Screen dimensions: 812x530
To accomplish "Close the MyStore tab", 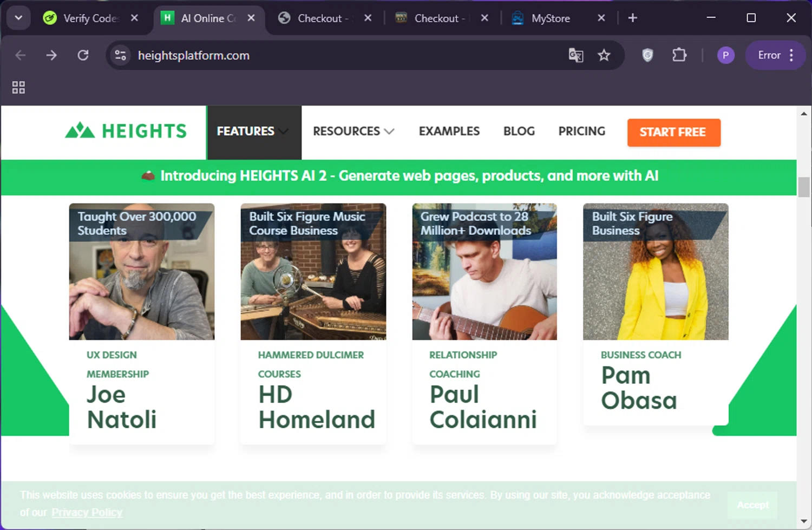I will tap(601, 18).
